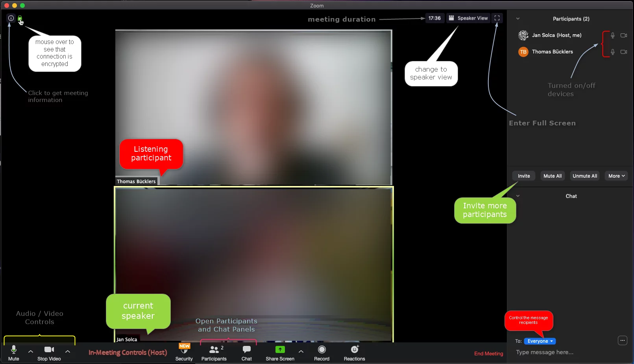Open the Reactions emoji icon

pos(354,349)
